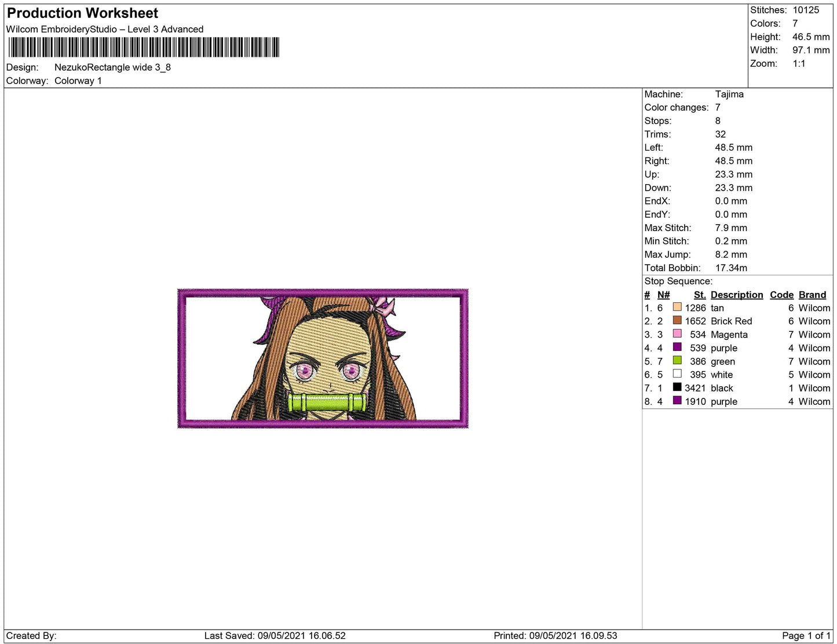Viewport: 837px width, 644px height.
Task: Click stitch count 1286 in the tan row
Action: tap(695, 308)
